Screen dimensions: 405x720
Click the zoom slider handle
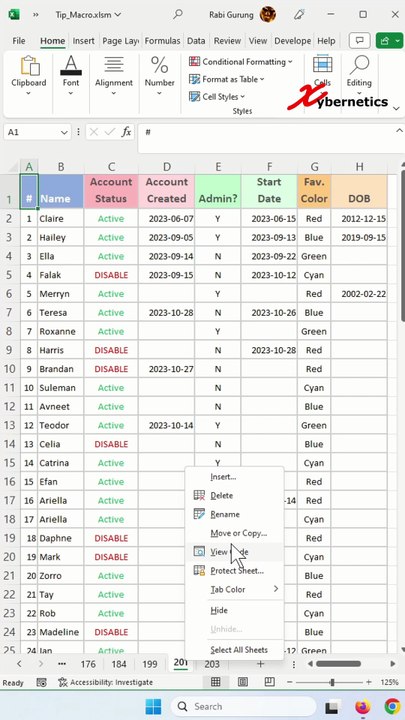point(332,682)
